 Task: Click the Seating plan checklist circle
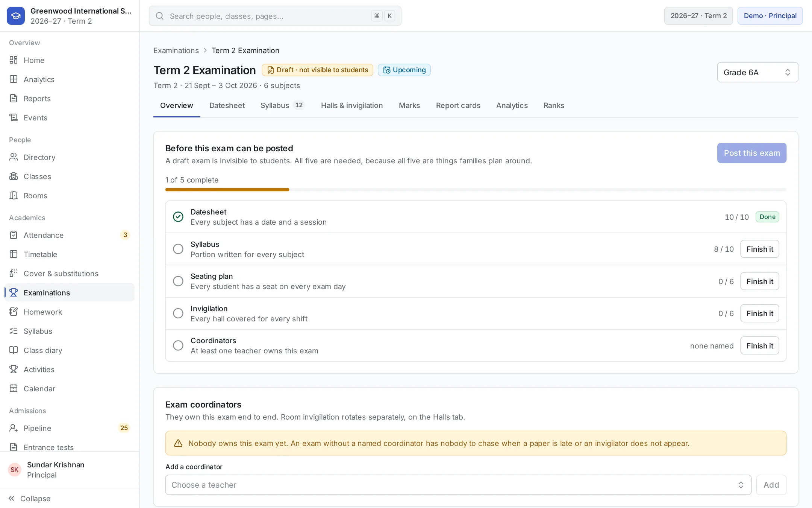pos(178,281)
